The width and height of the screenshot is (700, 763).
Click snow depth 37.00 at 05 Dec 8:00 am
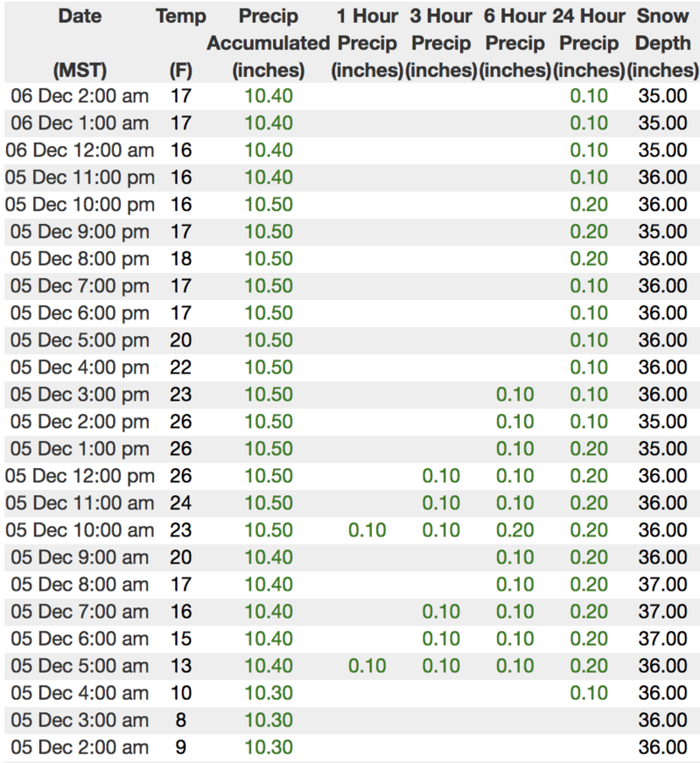coord(662,584)
